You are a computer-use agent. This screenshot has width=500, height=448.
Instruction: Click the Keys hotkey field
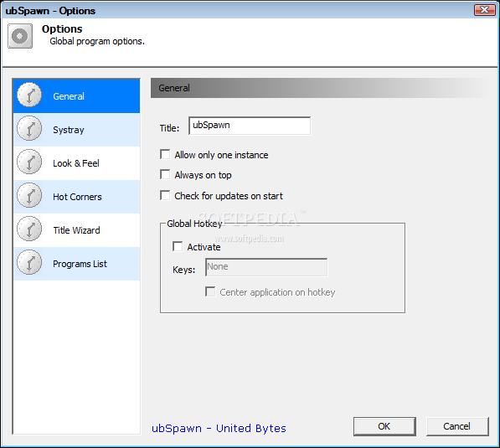coord(266,267)
